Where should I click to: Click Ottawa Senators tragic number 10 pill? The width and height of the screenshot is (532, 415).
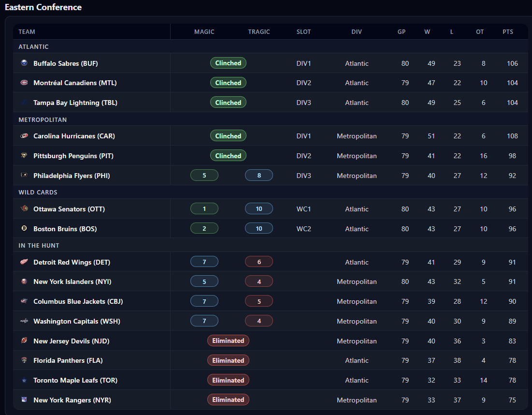259,208
